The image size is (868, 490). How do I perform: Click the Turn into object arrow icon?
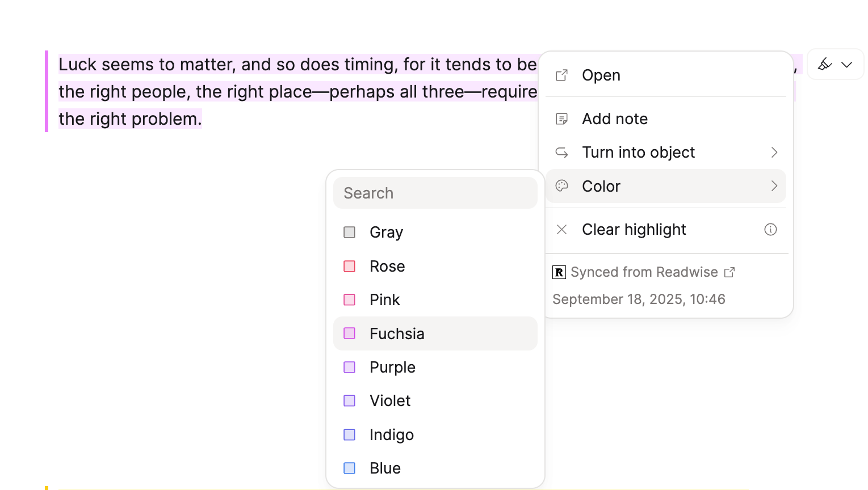point(561,152)
